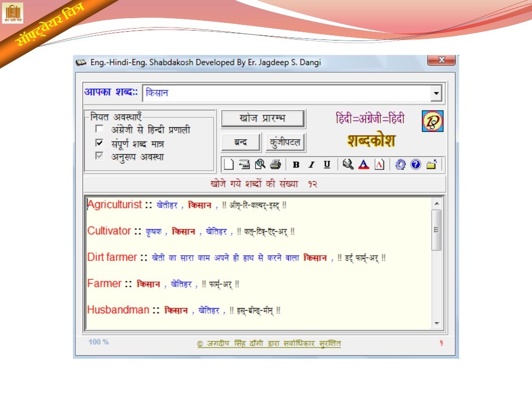Click the book icon in title bar
532x399 pixels.
81,62
